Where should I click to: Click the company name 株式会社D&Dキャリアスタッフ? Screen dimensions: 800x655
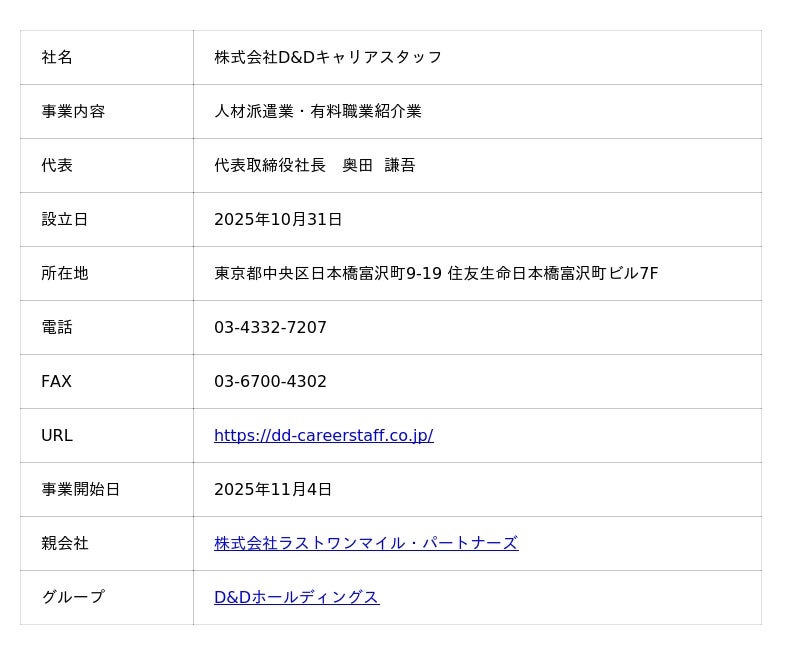[x=328, y=58]
